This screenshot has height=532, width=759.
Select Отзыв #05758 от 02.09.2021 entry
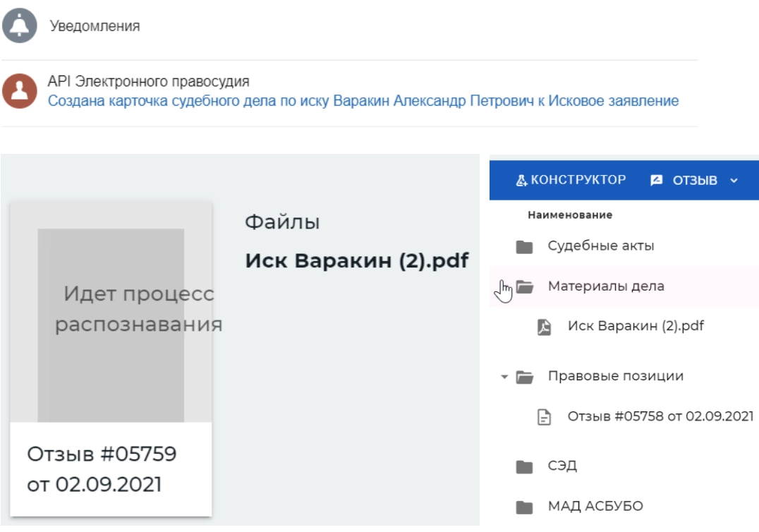[660, 416]
